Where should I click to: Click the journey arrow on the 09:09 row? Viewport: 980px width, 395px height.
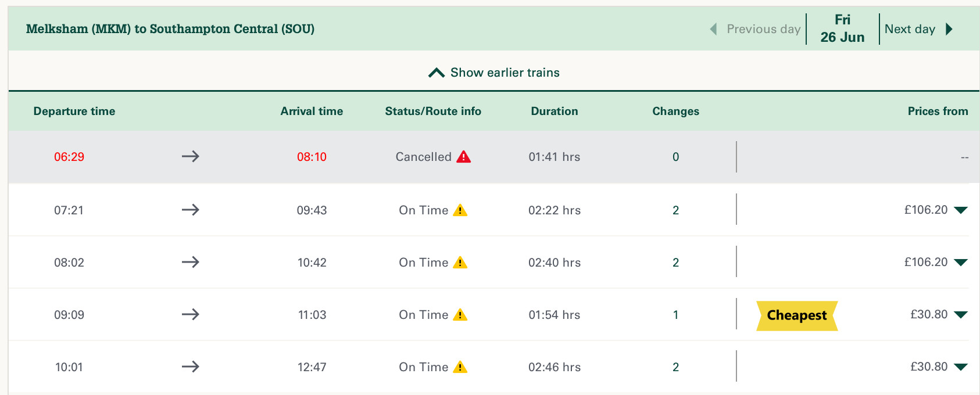(x=190, y=314)
